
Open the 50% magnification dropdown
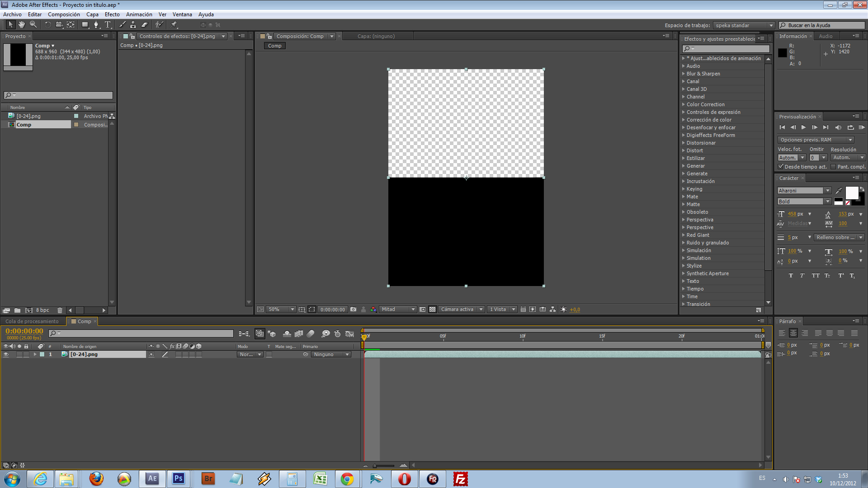pos(281,310)
